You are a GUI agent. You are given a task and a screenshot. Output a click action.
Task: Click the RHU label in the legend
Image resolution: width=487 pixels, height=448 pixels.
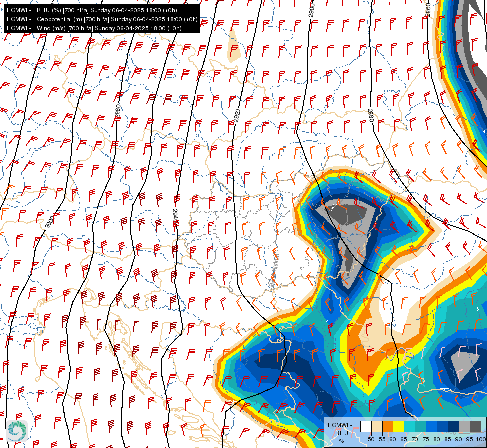[342, 433]
